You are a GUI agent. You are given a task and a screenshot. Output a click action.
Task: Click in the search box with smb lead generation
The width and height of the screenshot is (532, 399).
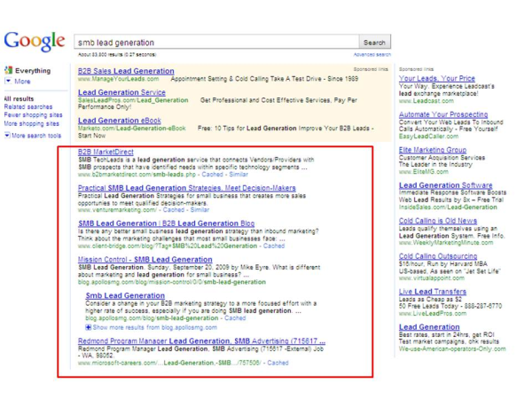(216, 43)
